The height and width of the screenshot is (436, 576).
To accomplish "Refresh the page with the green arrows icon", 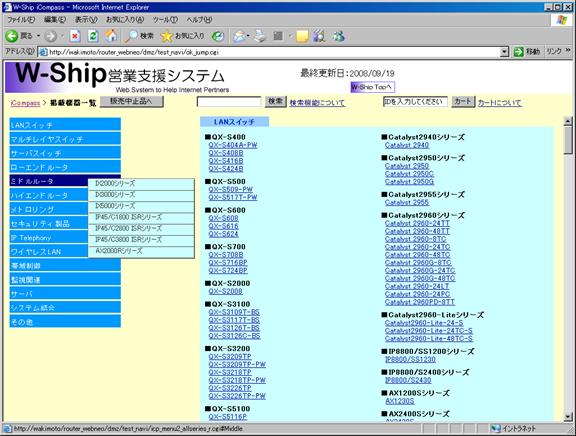I will point(93,36).
